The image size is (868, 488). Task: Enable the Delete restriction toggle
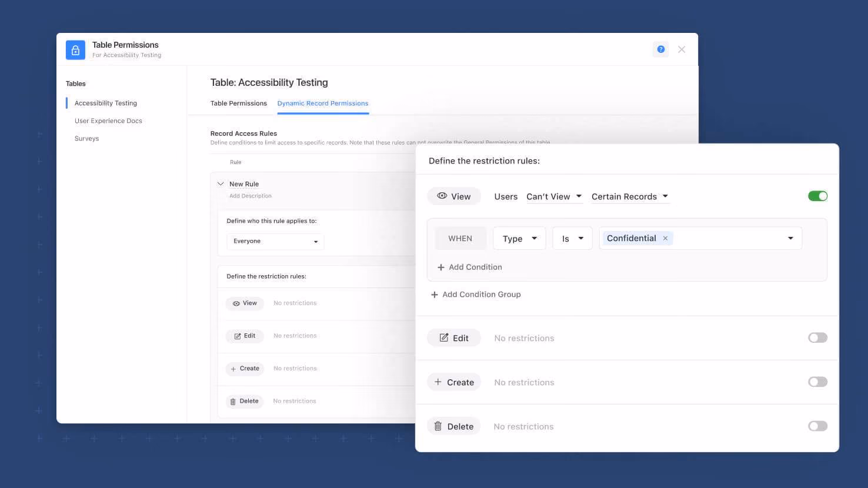pos(817,426)
